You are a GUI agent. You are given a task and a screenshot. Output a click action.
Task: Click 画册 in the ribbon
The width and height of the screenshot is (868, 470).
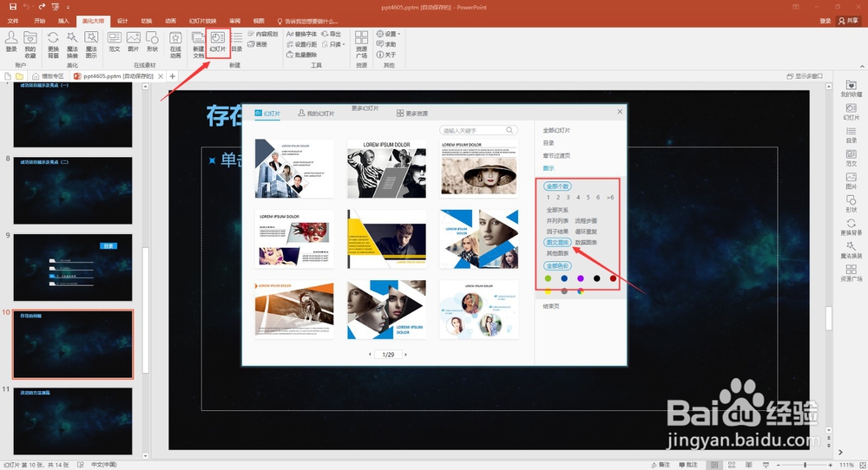pyautogui.click(x=258, y=44)
